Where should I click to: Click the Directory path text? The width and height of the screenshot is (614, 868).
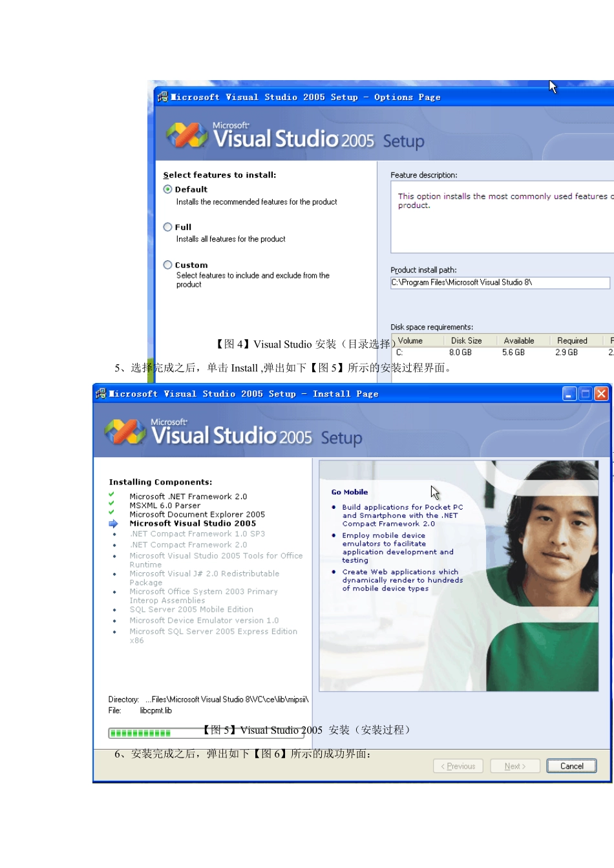coord(227,699)
